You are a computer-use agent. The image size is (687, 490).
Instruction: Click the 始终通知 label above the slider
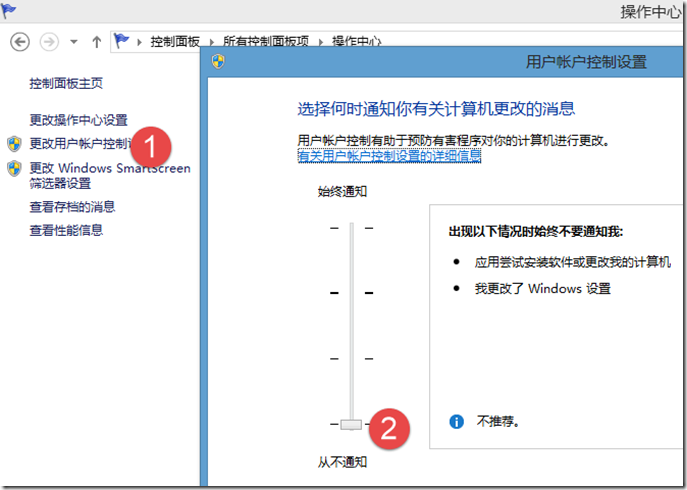tap(342, 192)
